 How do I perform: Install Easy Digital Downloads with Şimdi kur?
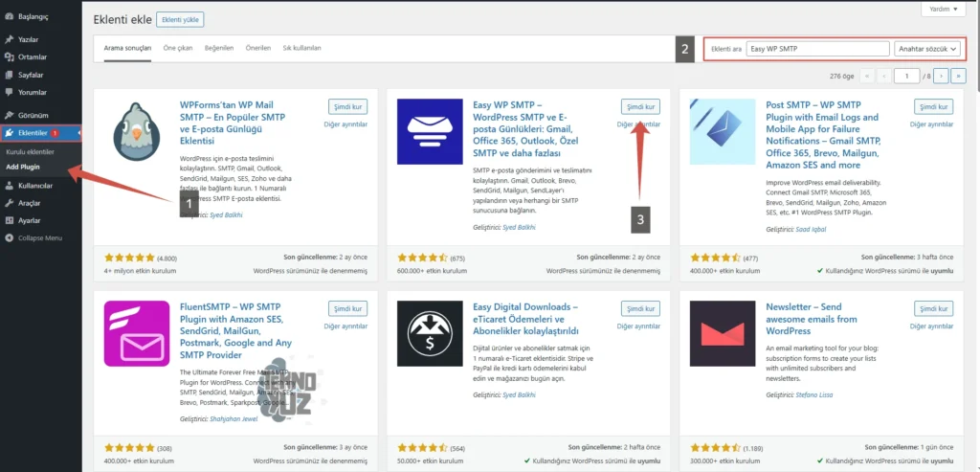(640, 309)
